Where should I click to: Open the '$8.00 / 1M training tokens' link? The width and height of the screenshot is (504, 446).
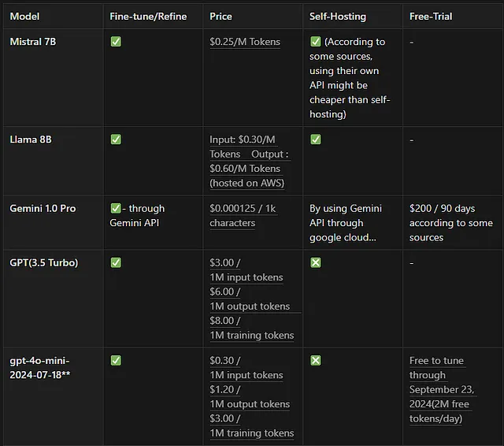tap(252, 328)
